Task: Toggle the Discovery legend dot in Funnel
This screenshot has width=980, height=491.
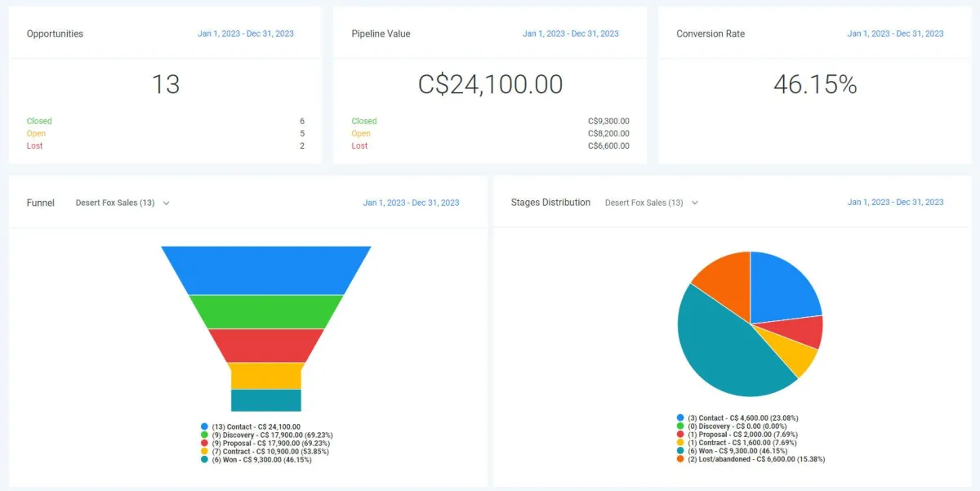Action: click(204, 435)
